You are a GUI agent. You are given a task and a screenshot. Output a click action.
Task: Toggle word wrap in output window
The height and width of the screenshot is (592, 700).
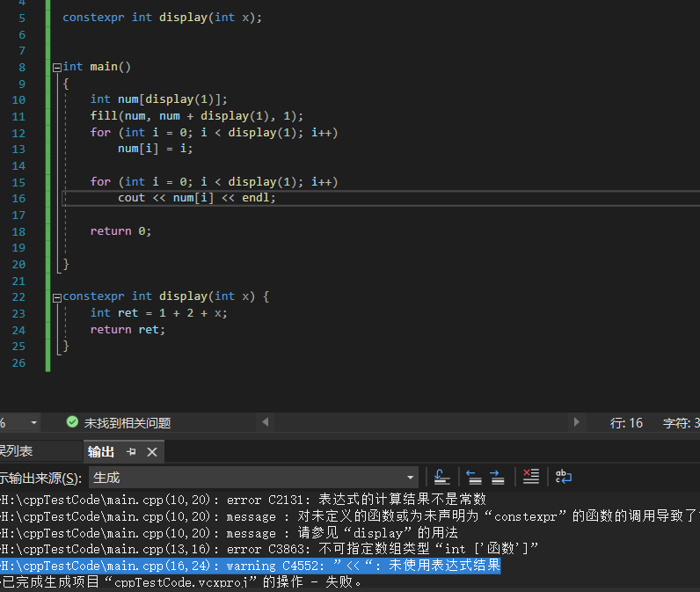(564, 477)
